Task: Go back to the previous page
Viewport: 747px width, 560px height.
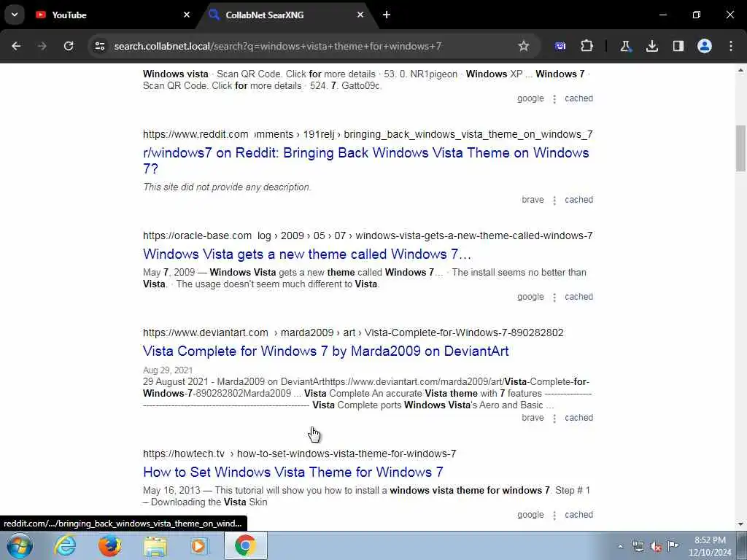Action: (x=16, y=46)
